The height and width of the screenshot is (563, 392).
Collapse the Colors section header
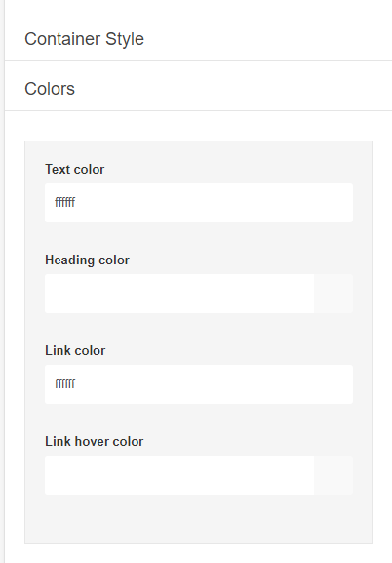pyautogui.click(x=198, y=89)
